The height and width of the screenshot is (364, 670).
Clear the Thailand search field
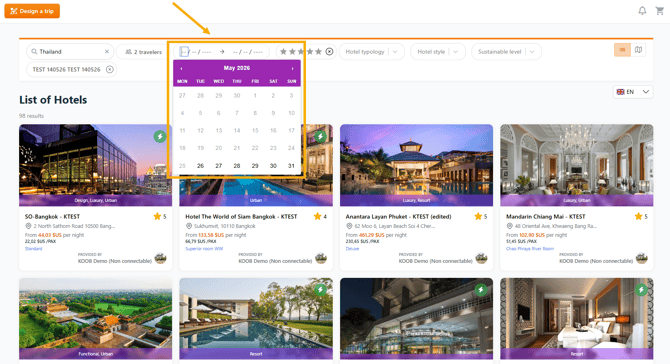(x=107, y=52)
